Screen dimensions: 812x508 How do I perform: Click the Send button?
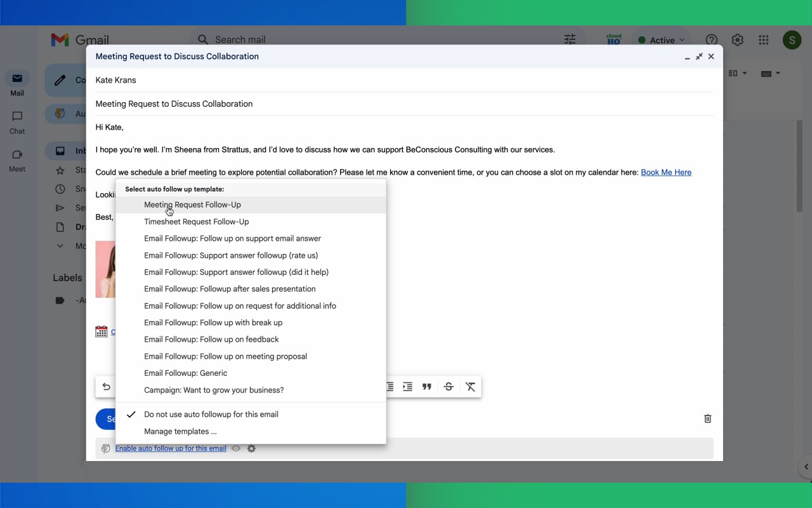coord(106,418)
